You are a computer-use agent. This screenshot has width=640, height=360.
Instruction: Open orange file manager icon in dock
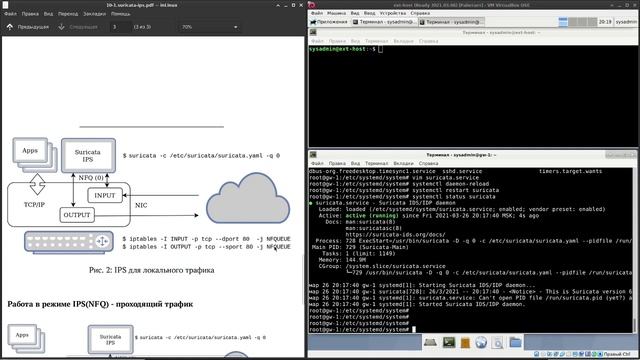tap(465, 342)
